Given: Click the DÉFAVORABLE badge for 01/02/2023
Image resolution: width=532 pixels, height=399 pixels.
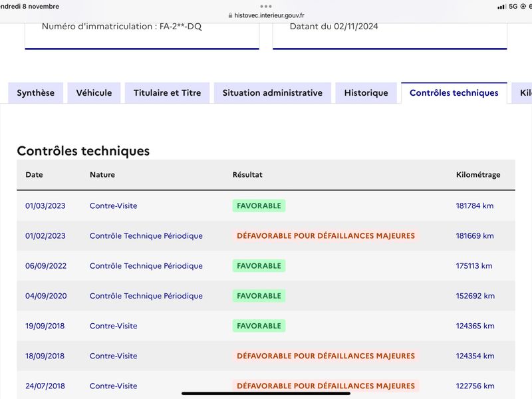Looking at the screenshot, I should tap(326, 236).
